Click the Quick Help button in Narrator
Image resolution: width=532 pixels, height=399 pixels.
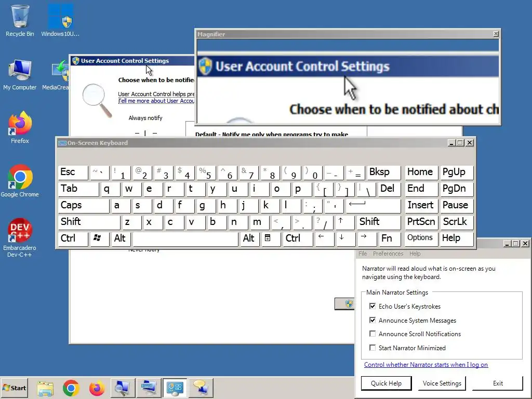[386, 383]
